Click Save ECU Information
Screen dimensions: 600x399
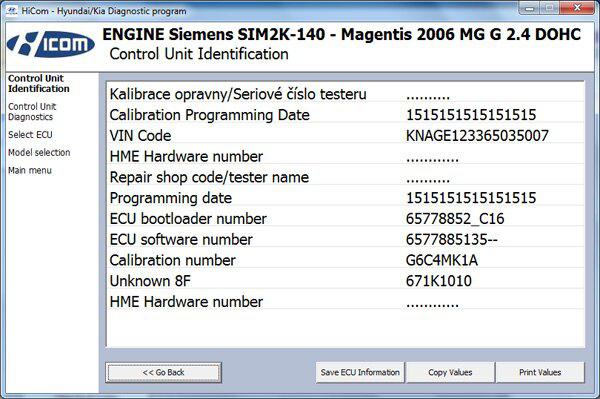coord(360,373)
